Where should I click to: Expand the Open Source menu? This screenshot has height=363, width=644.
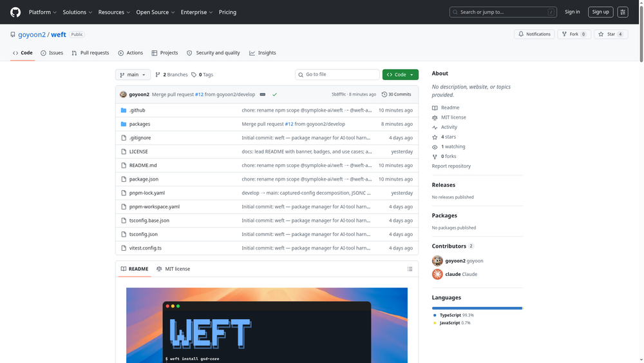click(x=155, y=12)
